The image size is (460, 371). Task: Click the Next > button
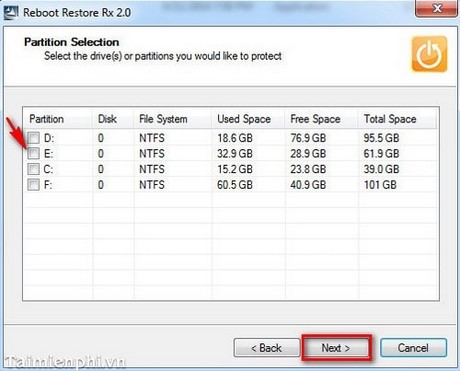pos(336,348)
